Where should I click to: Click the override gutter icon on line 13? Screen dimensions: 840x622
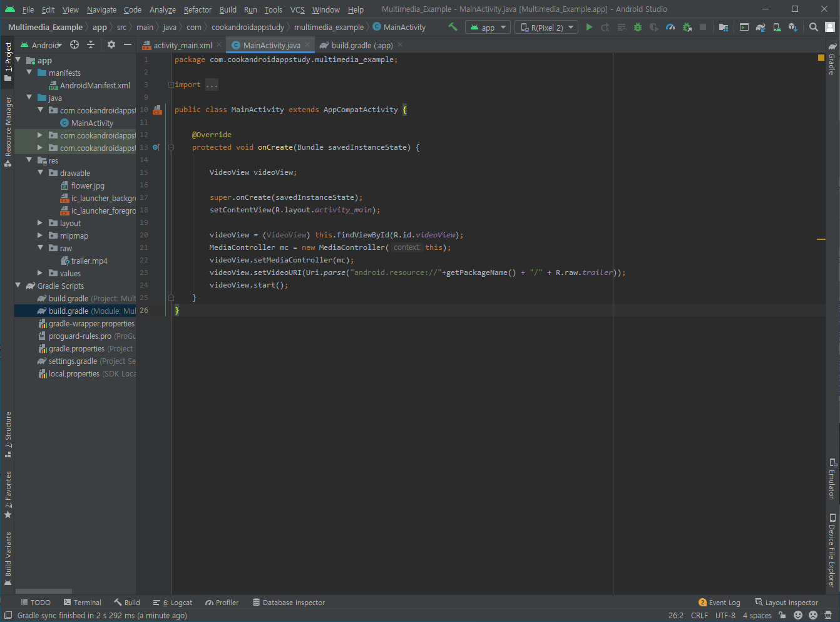pyautogui.click(x=156, y=147)
